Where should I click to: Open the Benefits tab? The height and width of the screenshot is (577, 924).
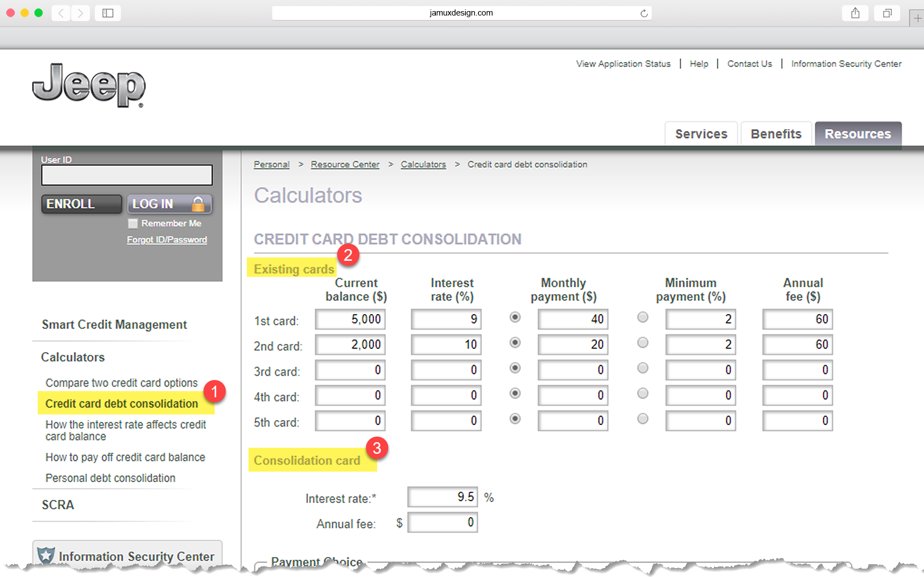776,134
